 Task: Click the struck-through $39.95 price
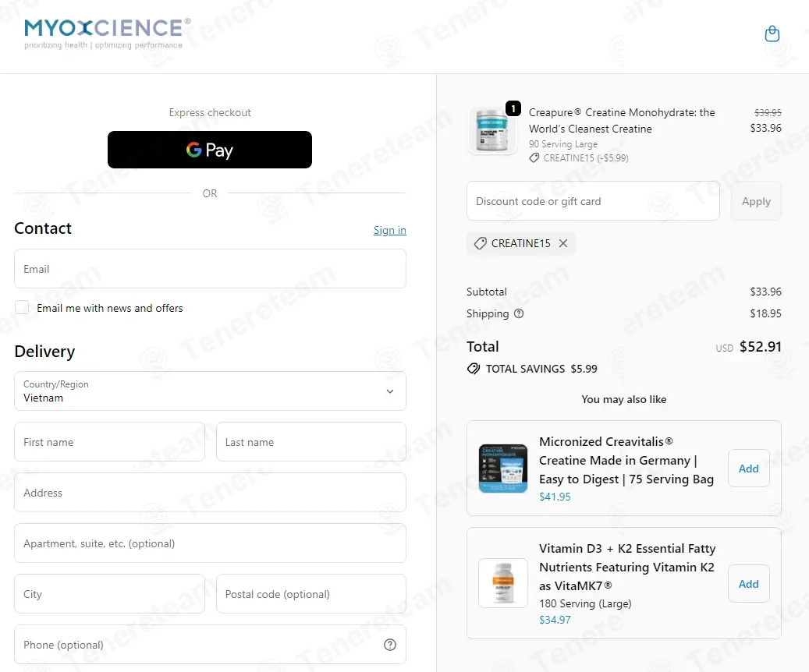(767, 112)
